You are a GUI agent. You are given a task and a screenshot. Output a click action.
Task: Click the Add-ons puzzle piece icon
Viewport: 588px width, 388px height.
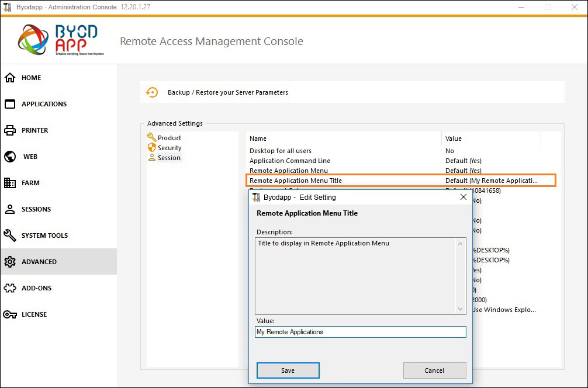[10, 288]
